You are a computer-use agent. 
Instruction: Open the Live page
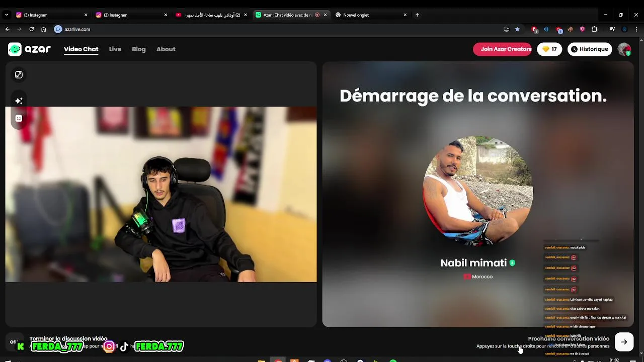(x=115, y=49)
